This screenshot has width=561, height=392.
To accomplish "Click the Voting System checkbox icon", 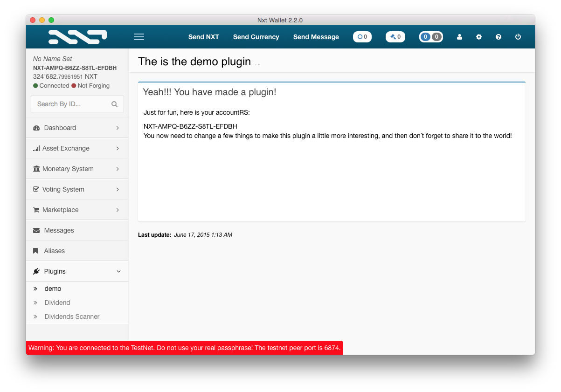I will coord(36,189).
